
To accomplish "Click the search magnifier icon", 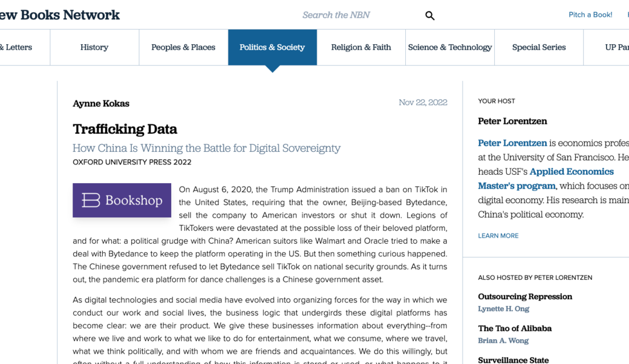I will tap(429, 16).
